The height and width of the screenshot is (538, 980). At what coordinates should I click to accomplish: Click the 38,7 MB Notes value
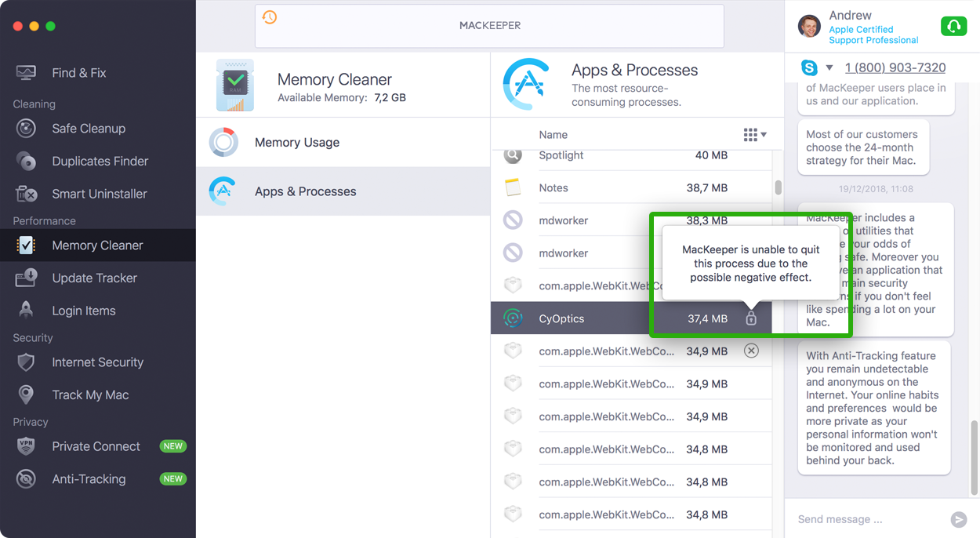point(707,188)
